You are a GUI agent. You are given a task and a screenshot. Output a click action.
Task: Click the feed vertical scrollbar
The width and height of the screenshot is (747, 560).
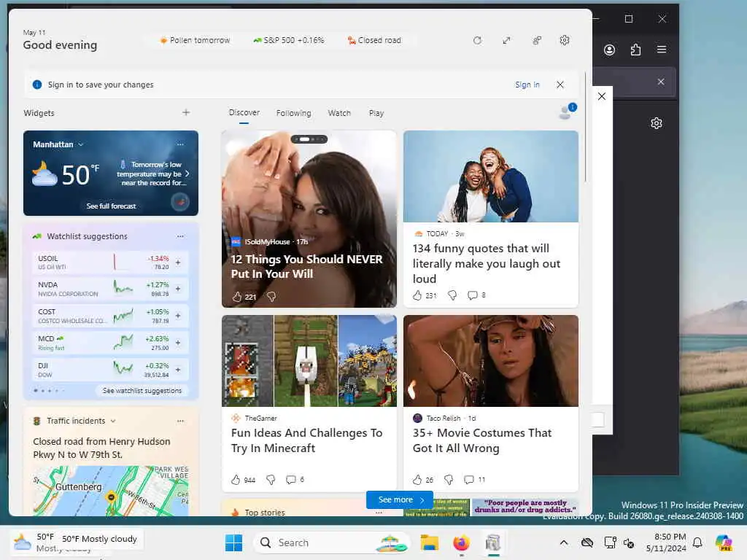click(585, 126)
